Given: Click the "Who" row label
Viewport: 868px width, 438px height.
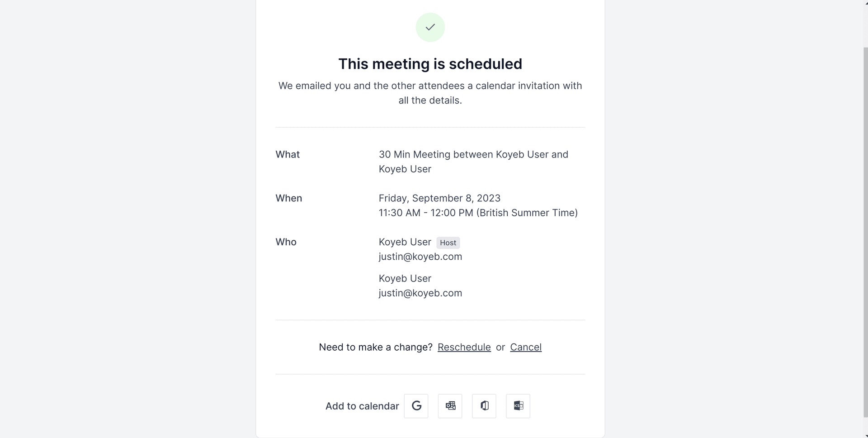Looking at the screenshot, I should [286, 242].
